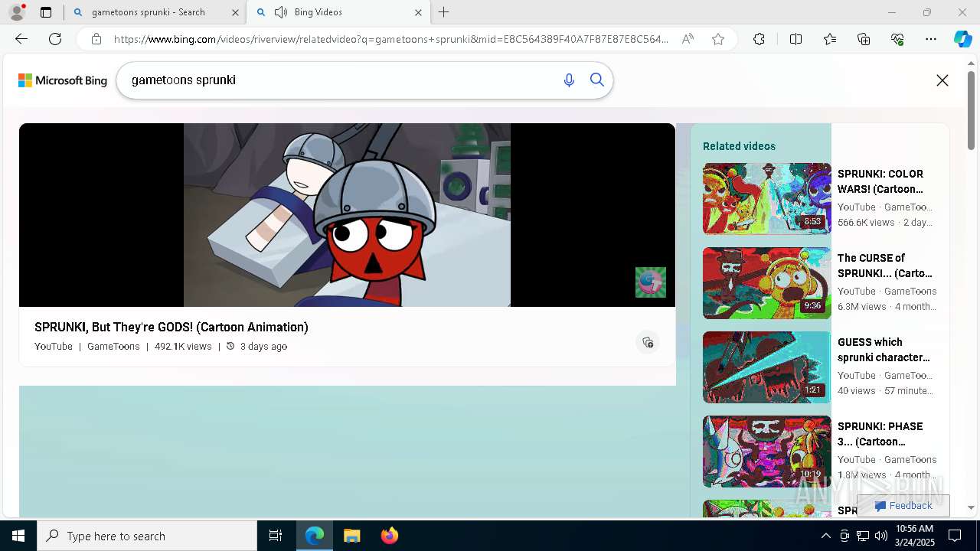The height and width of the screenshot is (551, 980).
Task: Mute the Bing Videos tab audio icon
Action: (281, 12)
